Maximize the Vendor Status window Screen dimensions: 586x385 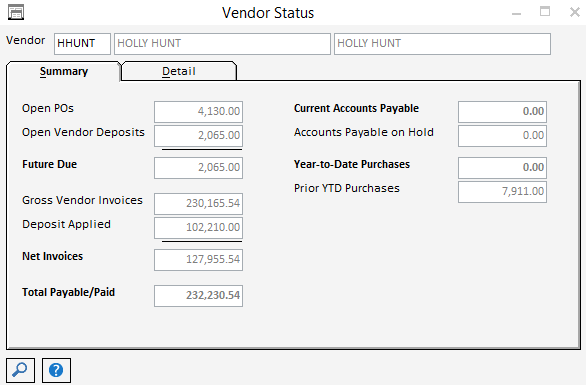[545, 12]
